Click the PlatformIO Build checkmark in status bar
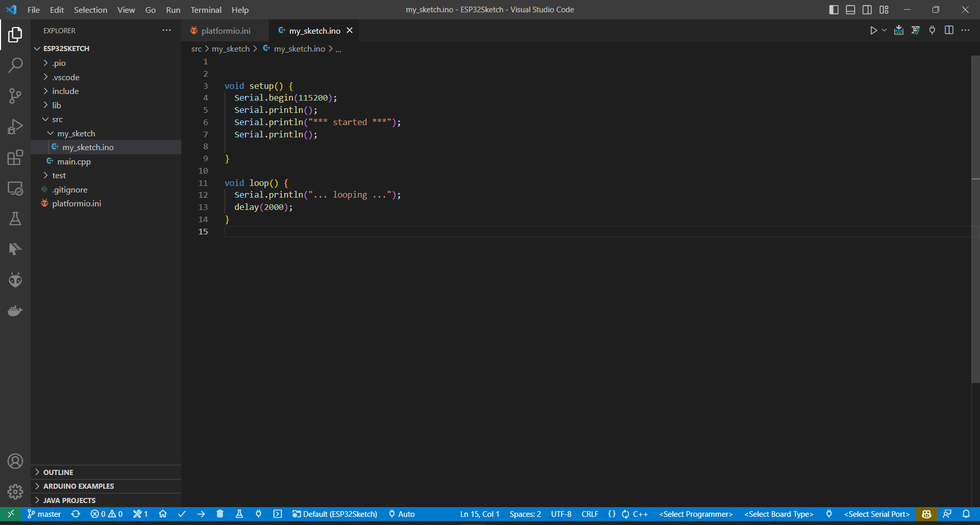The width and height of the screenshot is (980, 525). [x=182, y=514]
